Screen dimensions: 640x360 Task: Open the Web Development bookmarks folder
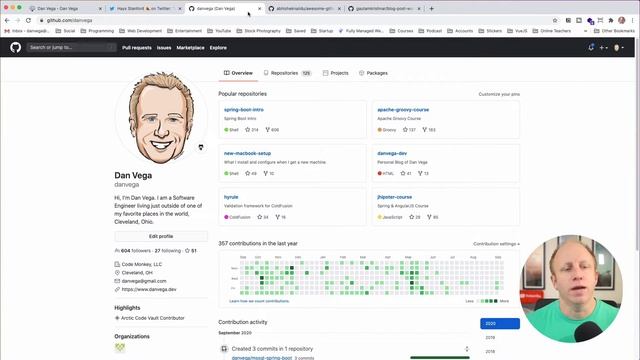click(x=140, y=31)
